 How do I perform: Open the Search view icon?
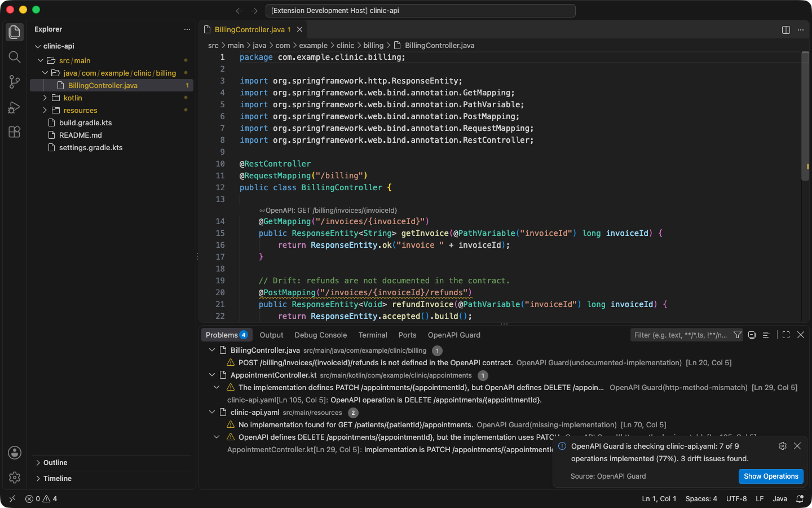pyautogui.click(x=15, y=57)
